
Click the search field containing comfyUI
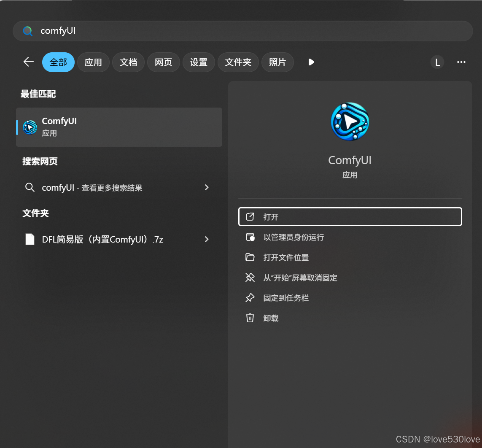click(x=242, y=31)
